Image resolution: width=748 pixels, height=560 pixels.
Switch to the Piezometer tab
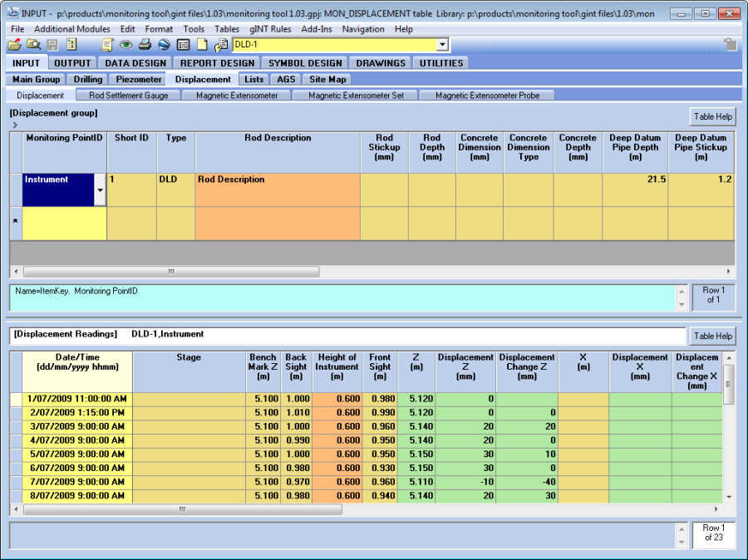tap(138, 80)
